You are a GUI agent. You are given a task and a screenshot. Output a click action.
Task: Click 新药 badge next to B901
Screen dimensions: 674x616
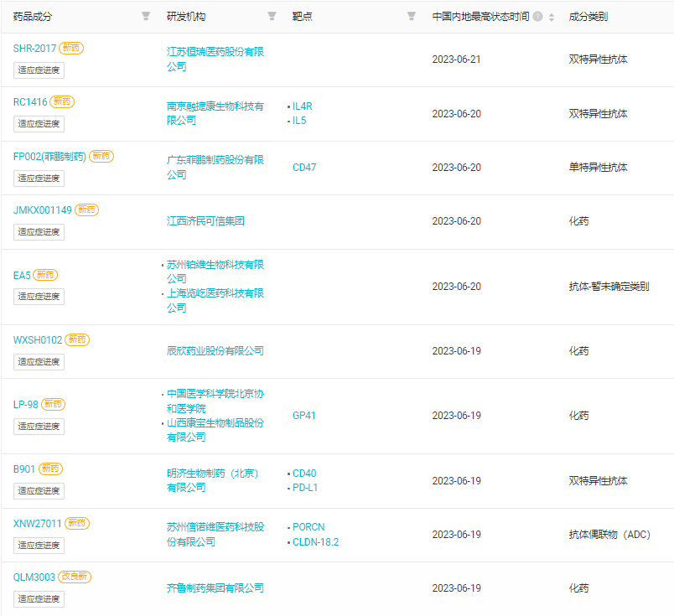[50, 468]
